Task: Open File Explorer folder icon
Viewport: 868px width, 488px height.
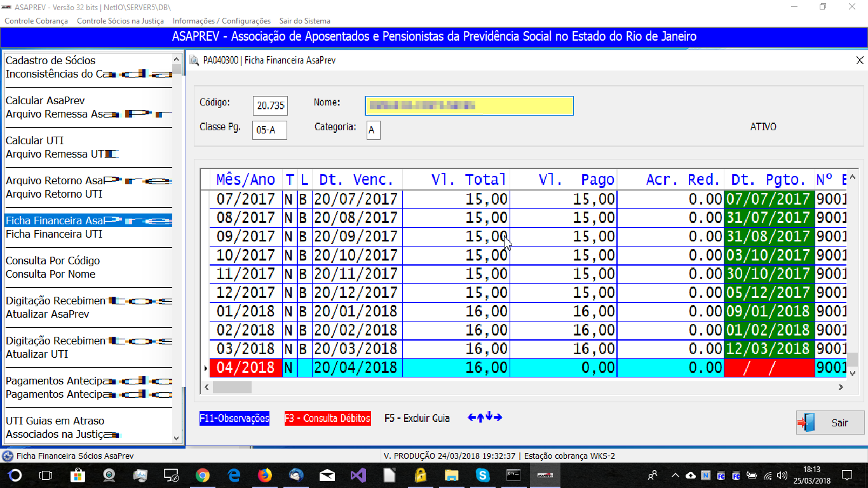Action: click(451, 475)
